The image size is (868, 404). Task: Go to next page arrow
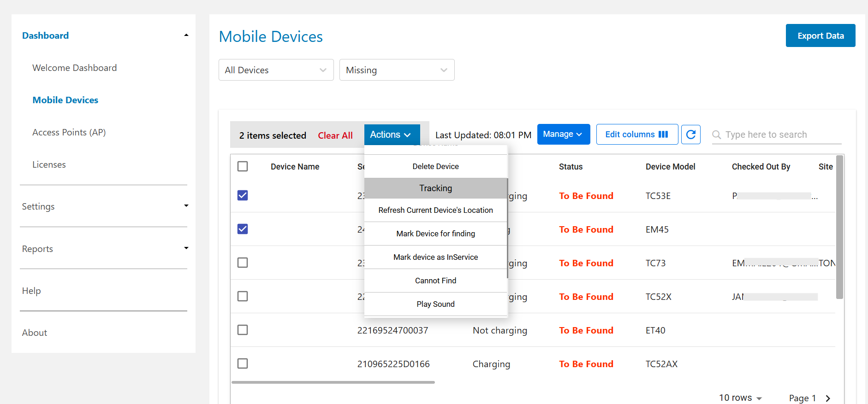coord(828,398)
